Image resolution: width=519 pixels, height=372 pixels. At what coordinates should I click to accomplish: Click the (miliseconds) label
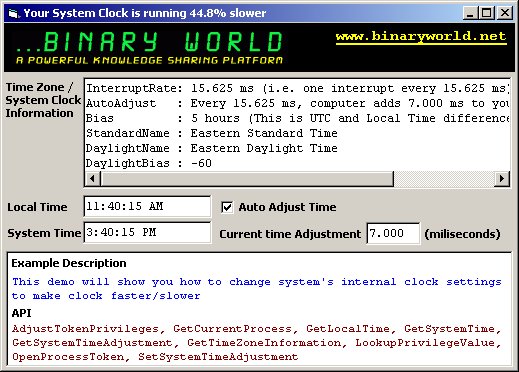[462, 234]
